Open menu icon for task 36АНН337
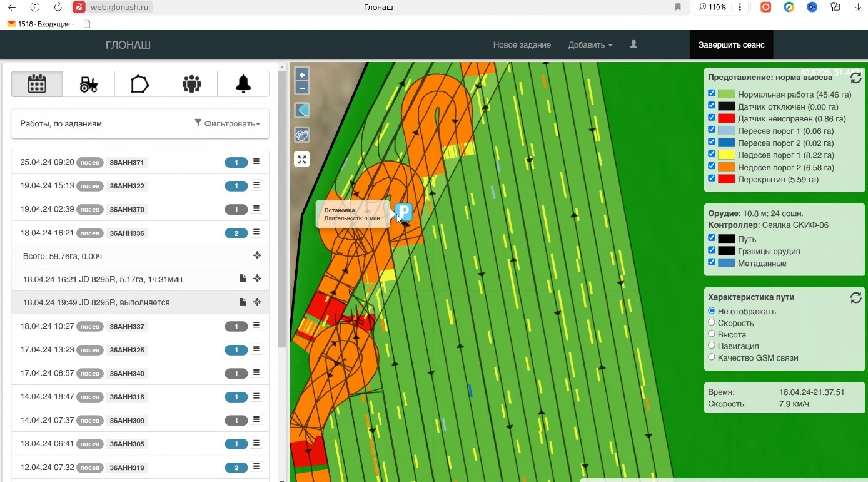 pos(256,326)
